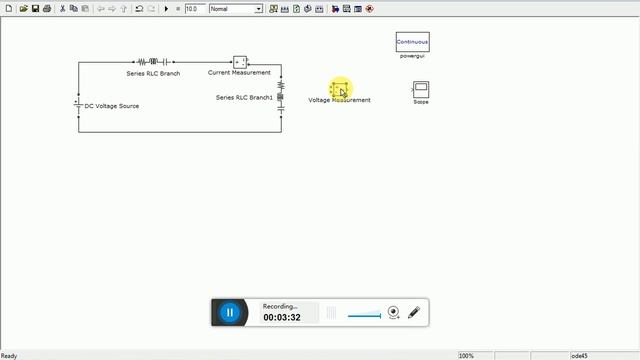Click the incremental build toolbar icon

point(285,9)
